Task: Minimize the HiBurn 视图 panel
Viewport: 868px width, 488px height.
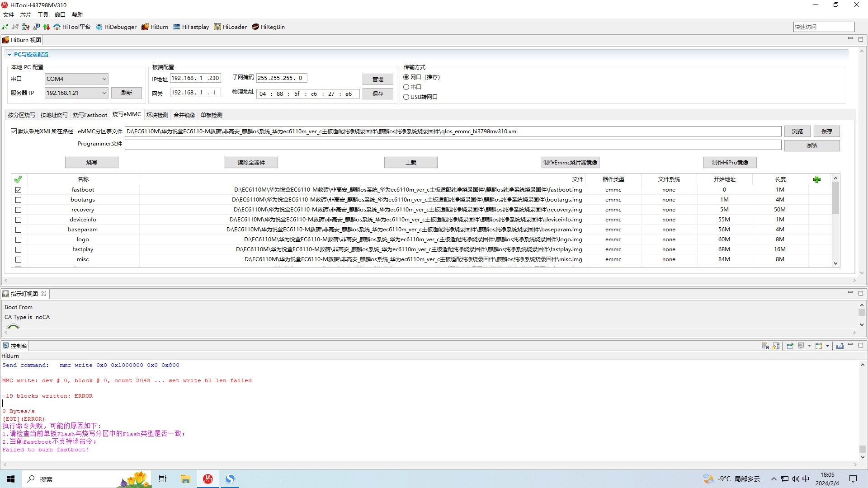Action: [x=850, y=39]
